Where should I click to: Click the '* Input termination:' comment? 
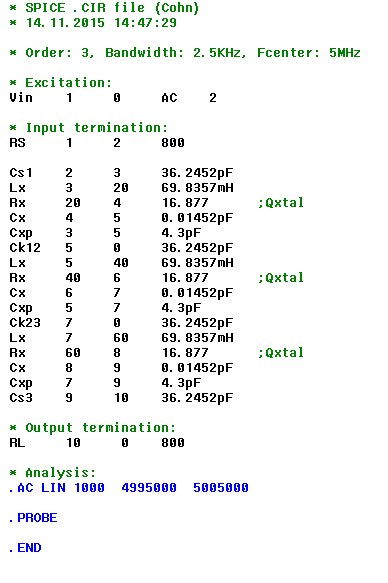(88, 128)
